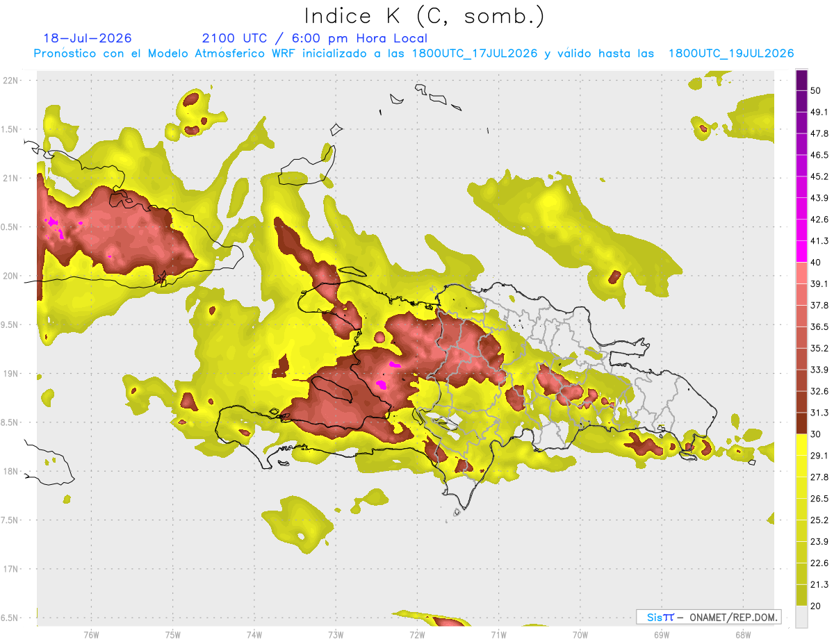Click the "73W" longitude label
834x644 pixels.
[336, 635]
